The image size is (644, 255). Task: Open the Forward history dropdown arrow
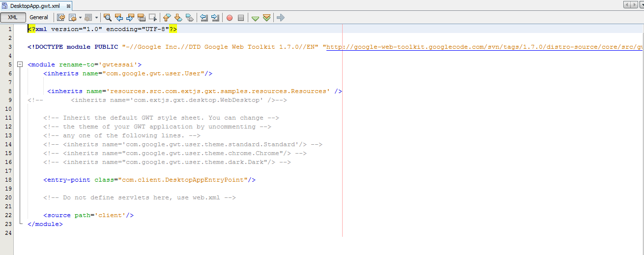coord(96,18)
